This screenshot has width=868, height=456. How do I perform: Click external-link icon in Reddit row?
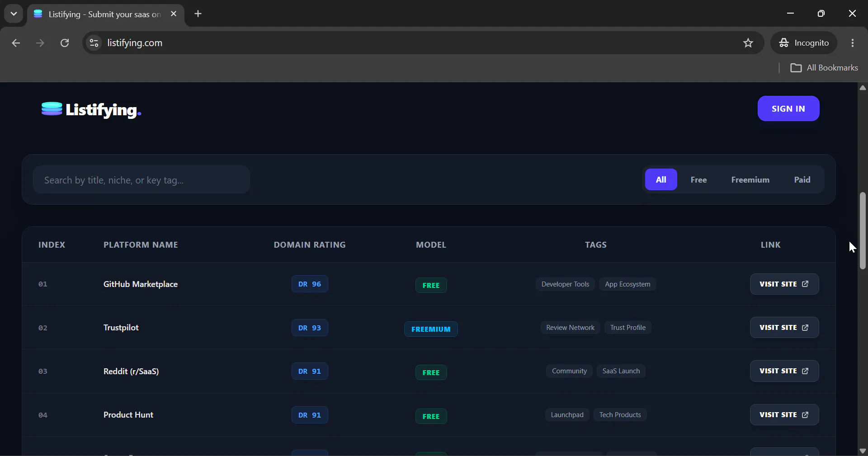pyautogui.click(x=805, y=371)
